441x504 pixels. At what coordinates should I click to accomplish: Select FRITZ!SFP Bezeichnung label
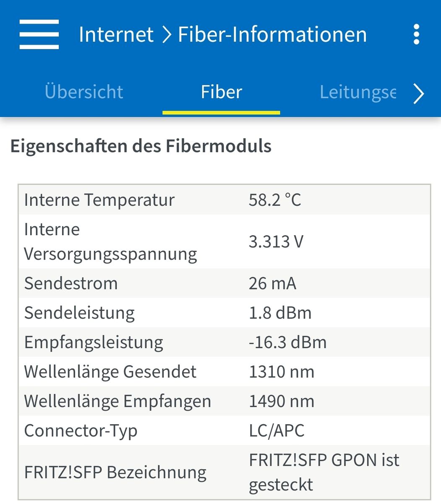coord(115,472)
